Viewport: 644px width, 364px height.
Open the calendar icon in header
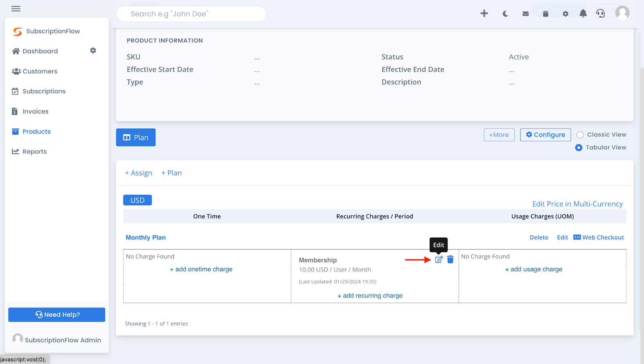coord(545,14)
